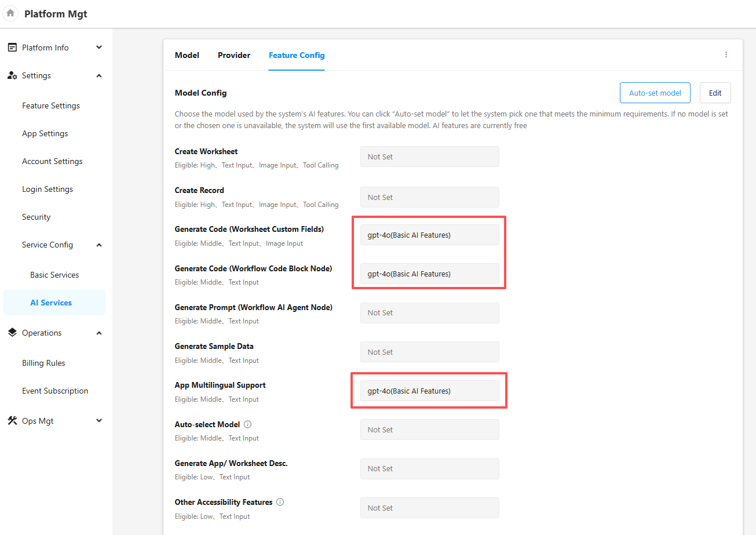The width and height of the screenshot is (756, 535).
Task: Click the home icon beside Platform Mgt
Action: (x=10, y=13)
